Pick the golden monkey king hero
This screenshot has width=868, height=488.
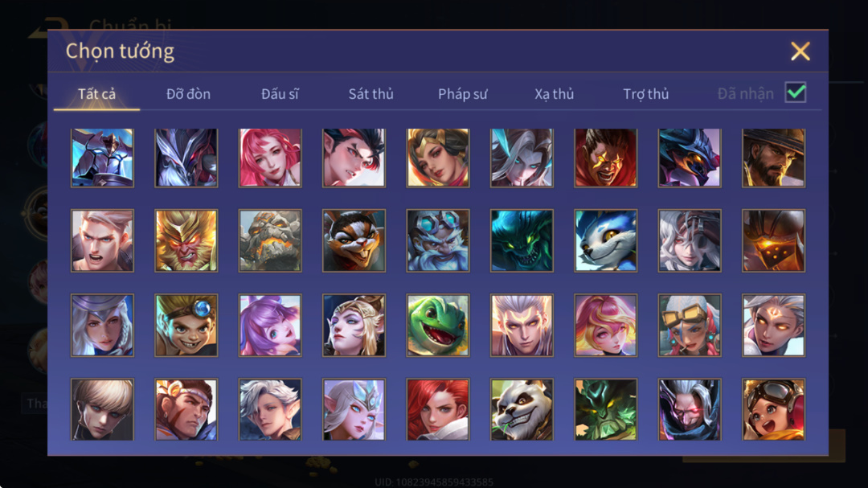click(x=186, y=240)
